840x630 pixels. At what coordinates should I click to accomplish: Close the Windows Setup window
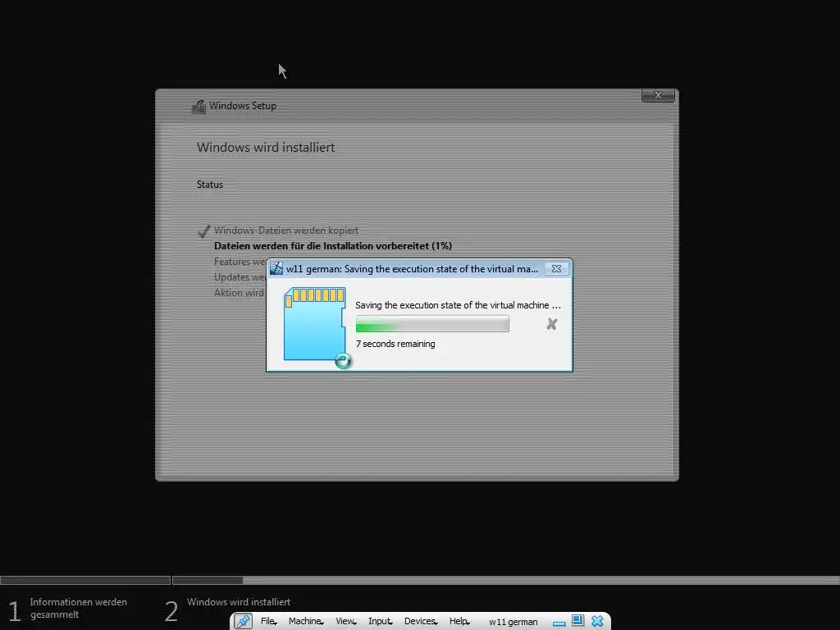658,95
